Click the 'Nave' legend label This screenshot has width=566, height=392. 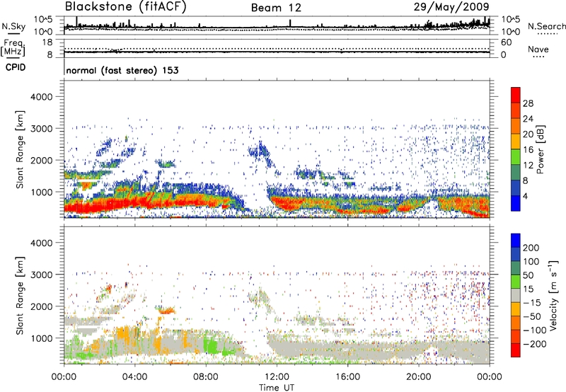pos(538,49)
